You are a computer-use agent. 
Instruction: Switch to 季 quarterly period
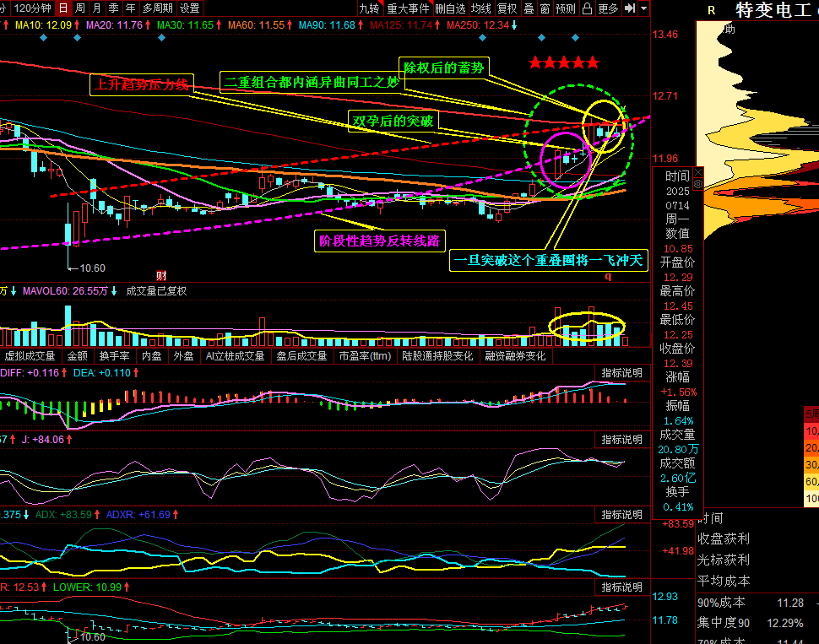click(x=113, y=8)
